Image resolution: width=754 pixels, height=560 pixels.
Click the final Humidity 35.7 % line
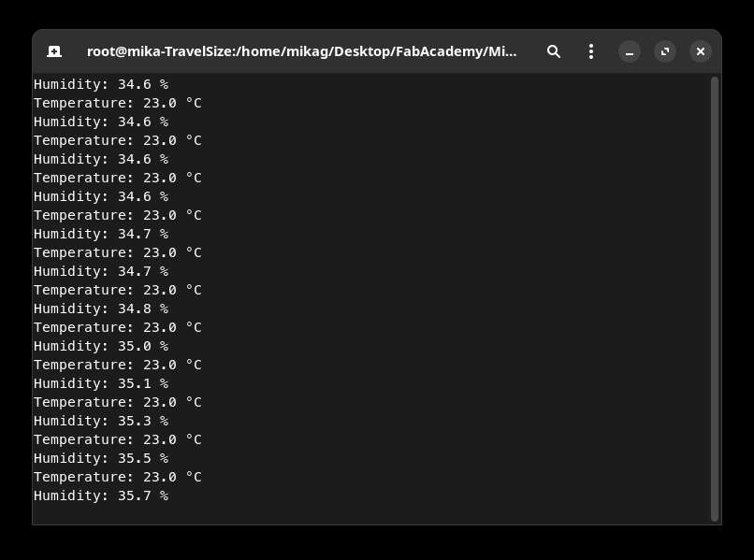click(101, 495)
